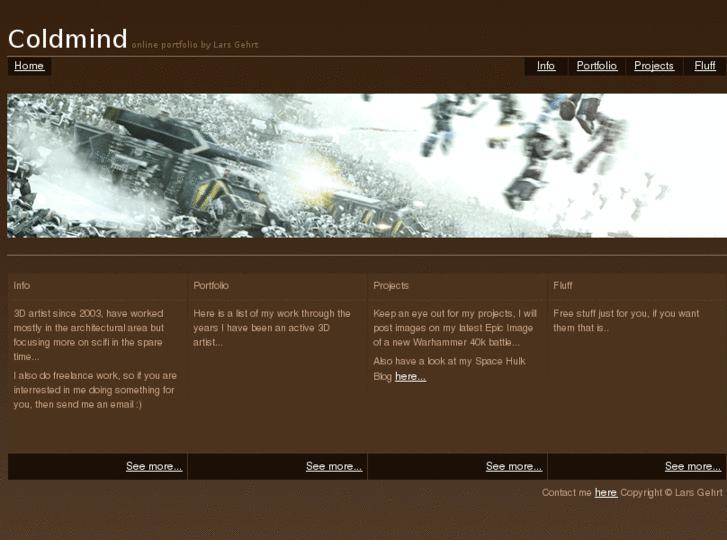Select Projects in the top navigation bar
Viewport: 727px width, 545px height.
pos(654,66)
